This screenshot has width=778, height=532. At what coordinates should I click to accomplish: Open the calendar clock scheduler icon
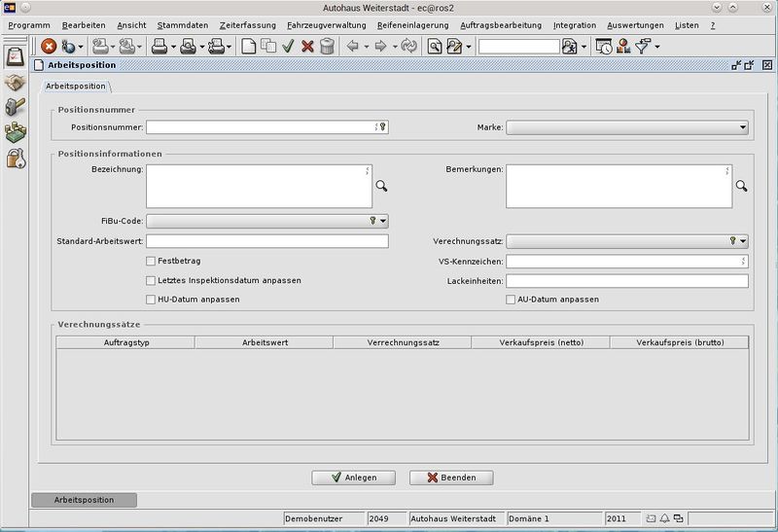(x=603, y=47)
